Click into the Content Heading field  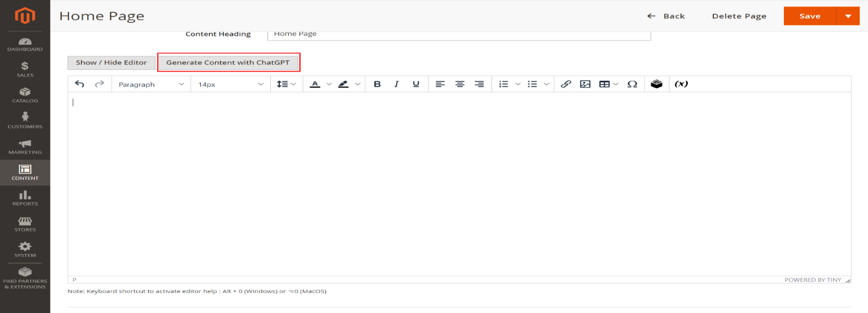(x=458, y=34)
